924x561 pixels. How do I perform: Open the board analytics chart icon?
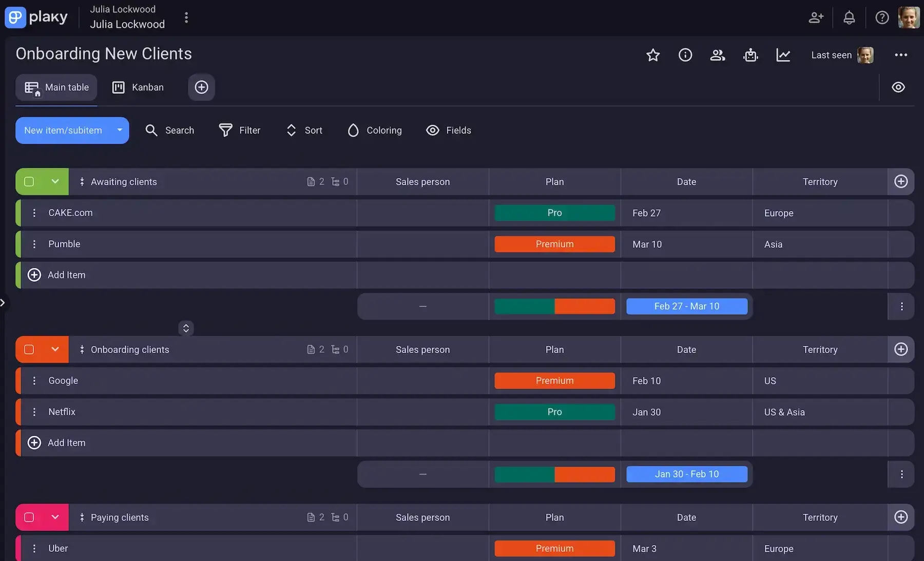783,55
